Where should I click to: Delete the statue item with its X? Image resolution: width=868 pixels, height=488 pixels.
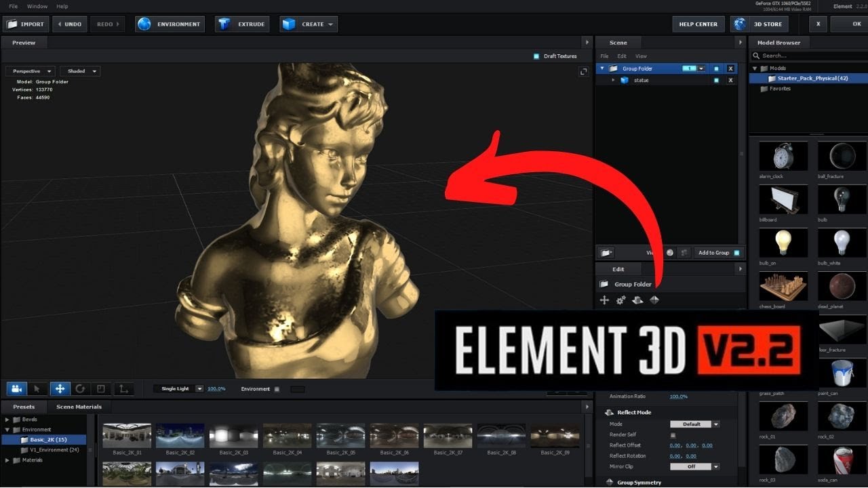pyautogui.click(x=730, y=80)
